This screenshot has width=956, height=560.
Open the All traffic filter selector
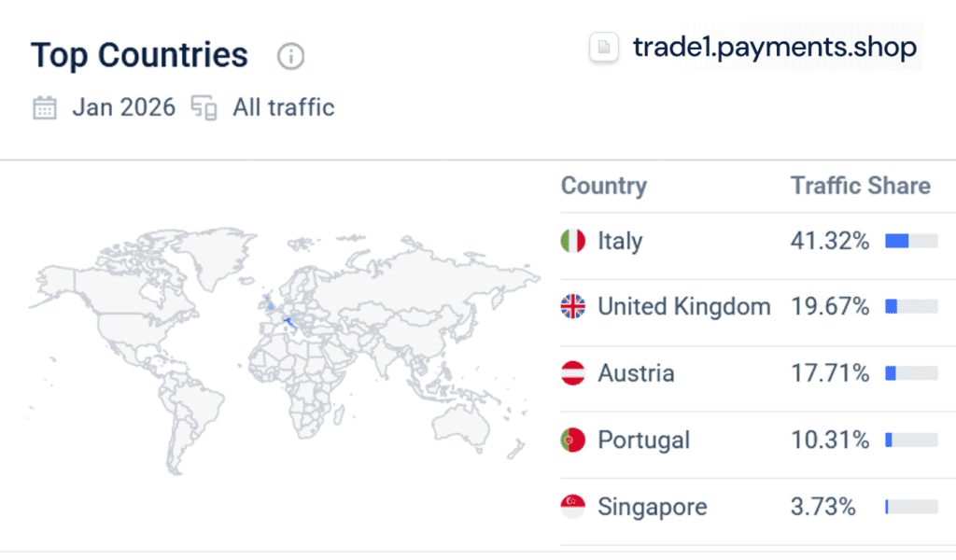tap(283, 107)
